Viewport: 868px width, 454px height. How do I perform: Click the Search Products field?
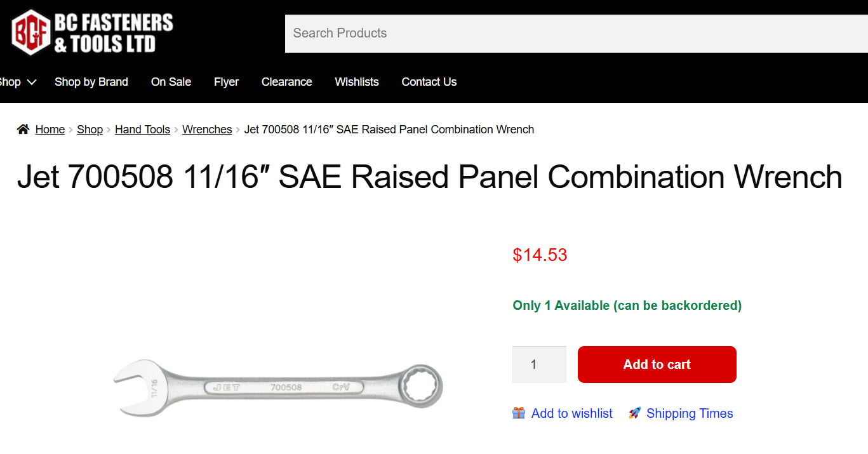click(x=571, y=34)
